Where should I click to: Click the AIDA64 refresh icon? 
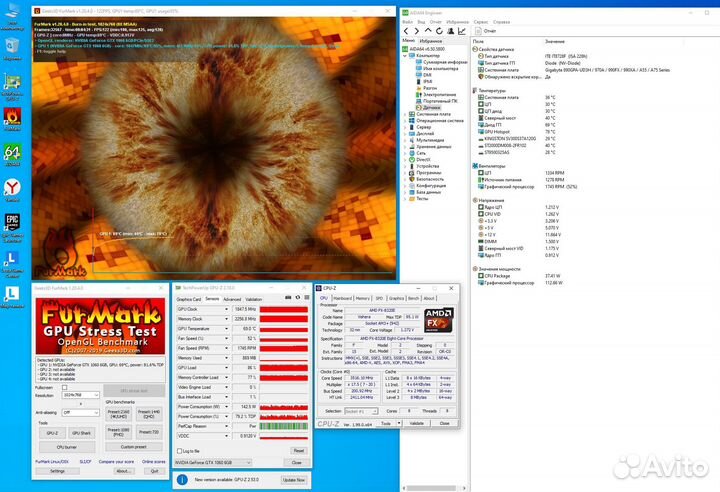tap(439, 31)
